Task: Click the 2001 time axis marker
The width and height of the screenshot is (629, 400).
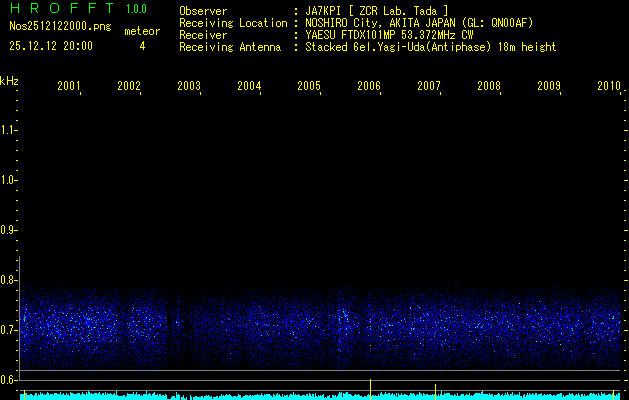Action: coord(69,87)
